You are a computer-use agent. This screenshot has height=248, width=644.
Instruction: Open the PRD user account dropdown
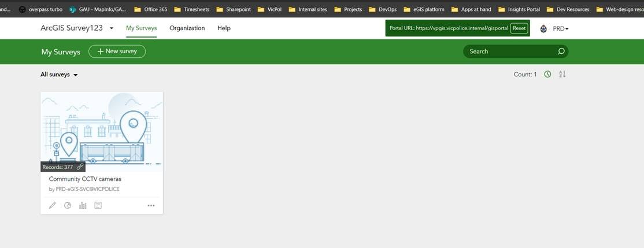pos(561,29)
